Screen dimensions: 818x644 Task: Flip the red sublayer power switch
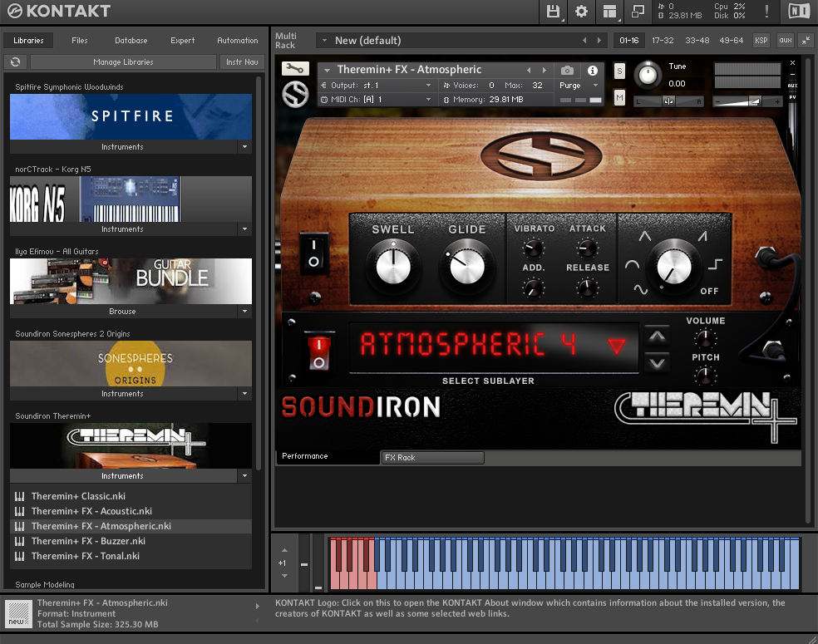click(x=318, y=352)
